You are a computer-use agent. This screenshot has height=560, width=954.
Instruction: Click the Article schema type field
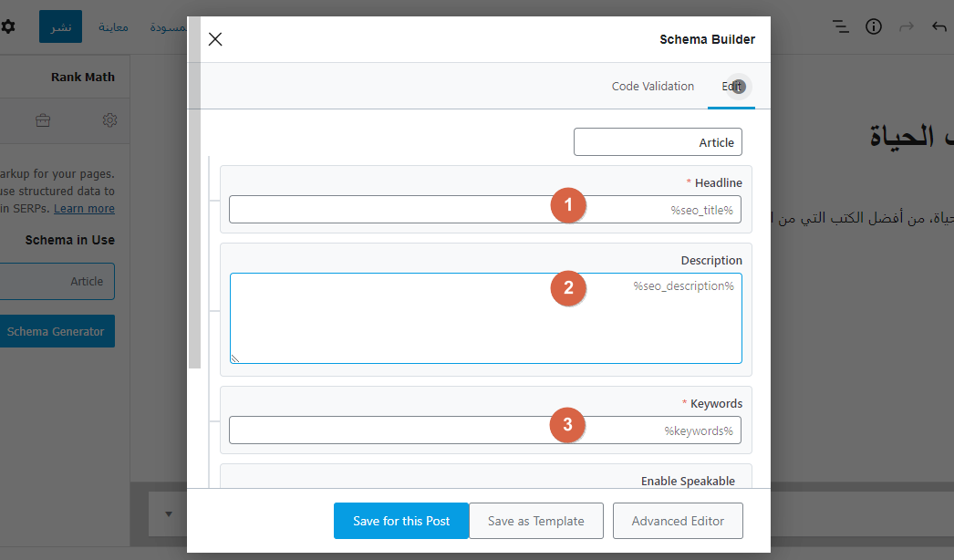coord(658,142)
